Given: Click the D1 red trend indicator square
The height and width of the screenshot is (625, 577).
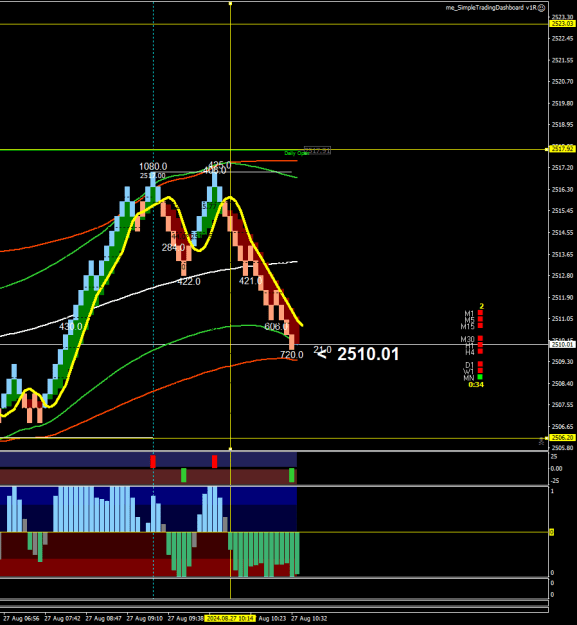Looking at the screenshot, I should 480,364.
